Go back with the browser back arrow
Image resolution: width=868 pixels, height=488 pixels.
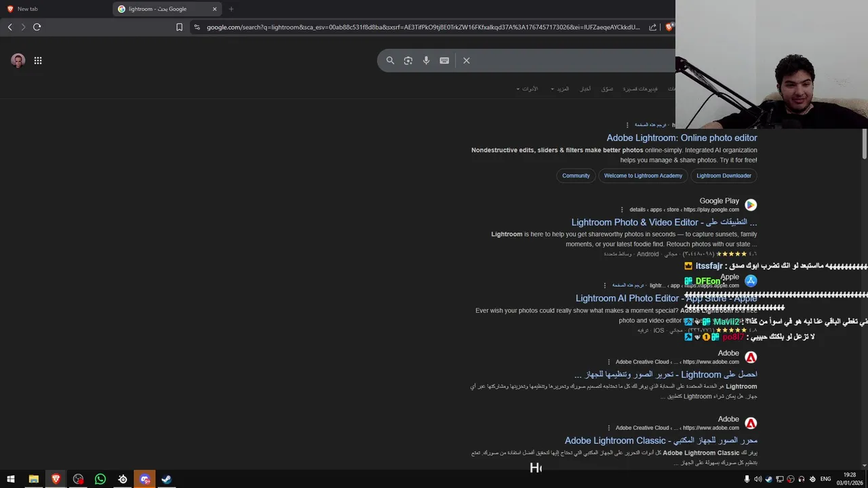[9, 27]
